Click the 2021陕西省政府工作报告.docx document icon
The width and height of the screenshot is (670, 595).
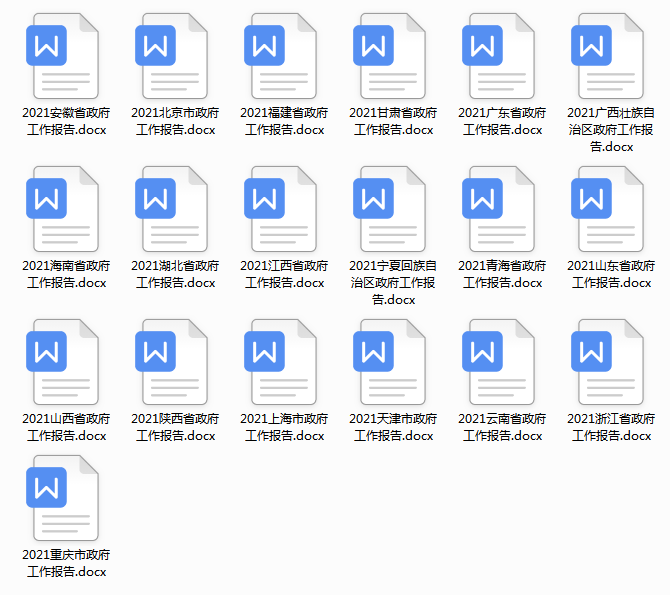(x=174, y=362)
